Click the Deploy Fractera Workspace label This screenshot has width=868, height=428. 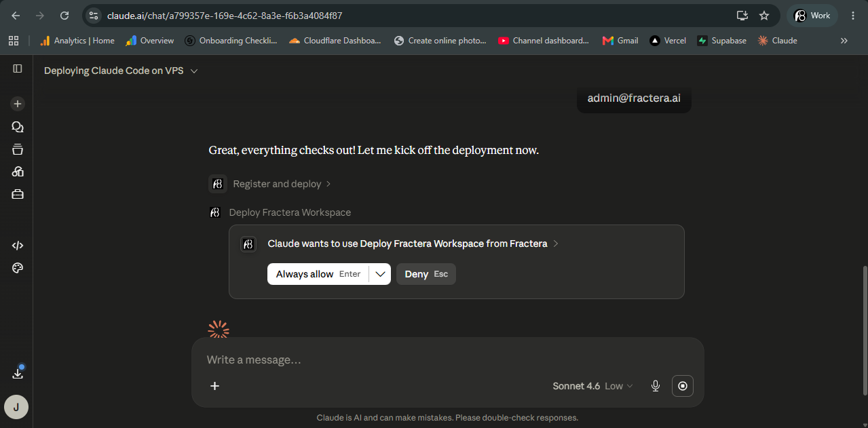(290, 212)
